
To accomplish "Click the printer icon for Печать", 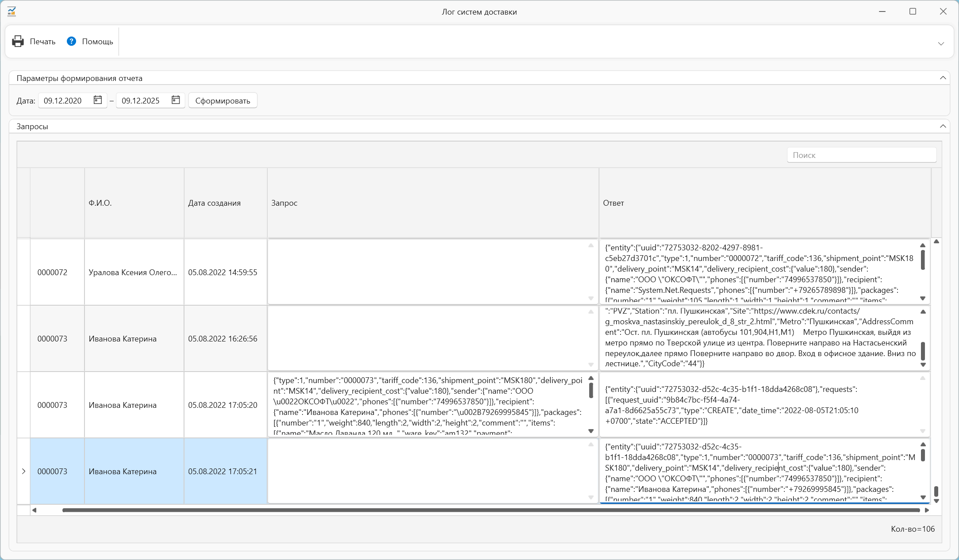I will pyautogui.click(x=18, y=42).
